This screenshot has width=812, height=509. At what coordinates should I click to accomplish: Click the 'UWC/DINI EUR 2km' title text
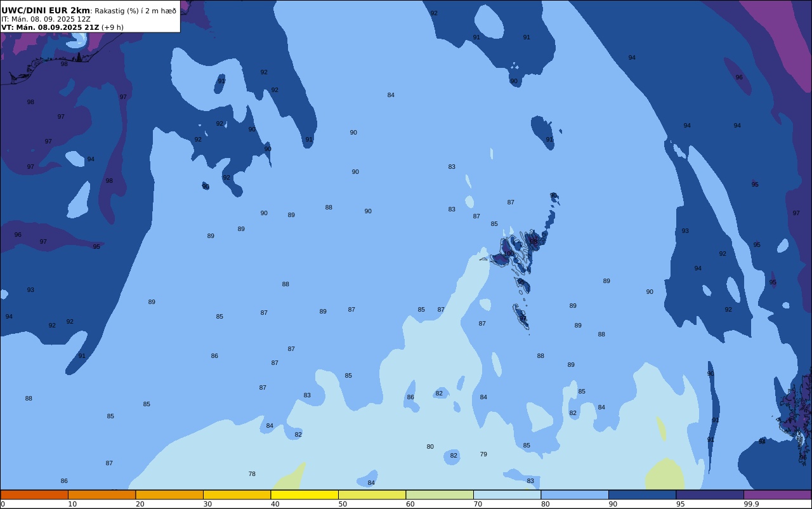[x=46, y=10]
